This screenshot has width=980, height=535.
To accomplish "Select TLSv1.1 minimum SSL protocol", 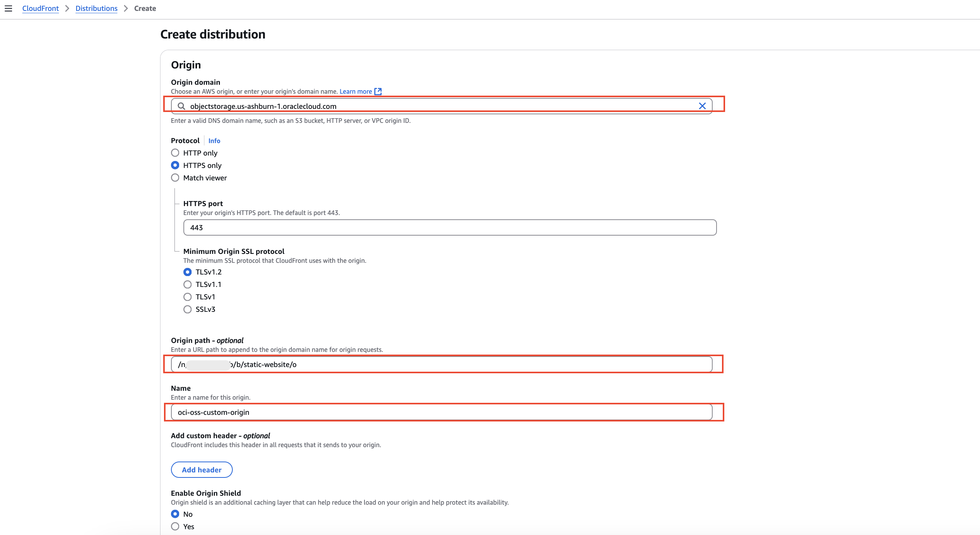I will [188, 284].
